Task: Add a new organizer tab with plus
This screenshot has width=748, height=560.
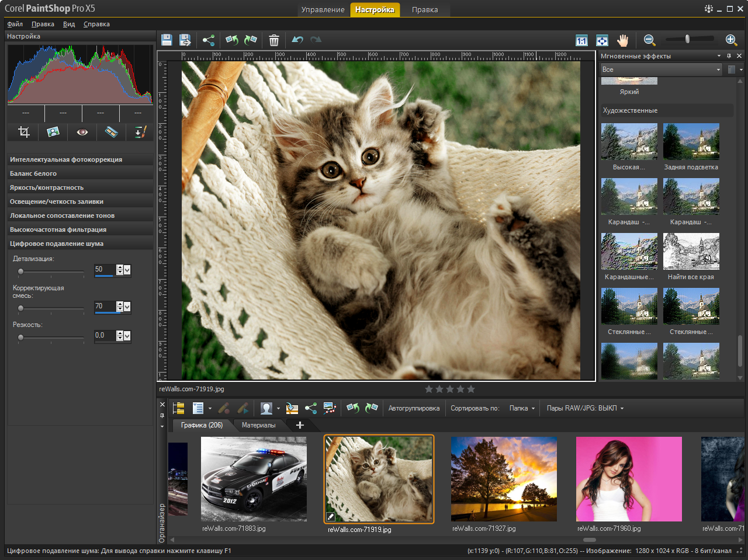Action: [300, 425]
